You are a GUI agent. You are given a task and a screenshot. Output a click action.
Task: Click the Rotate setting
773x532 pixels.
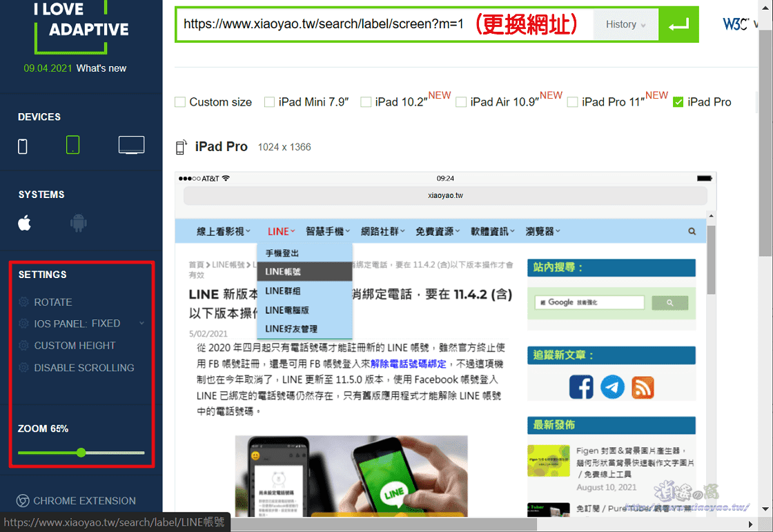[x=52, y=302]
